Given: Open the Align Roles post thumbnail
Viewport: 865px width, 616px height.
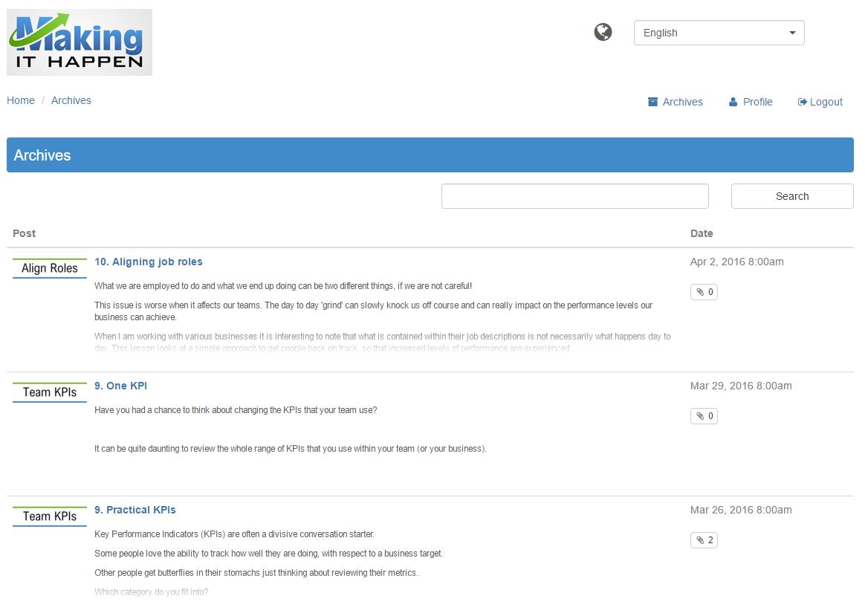Looking at the screenshot, I should coord(50,268).
